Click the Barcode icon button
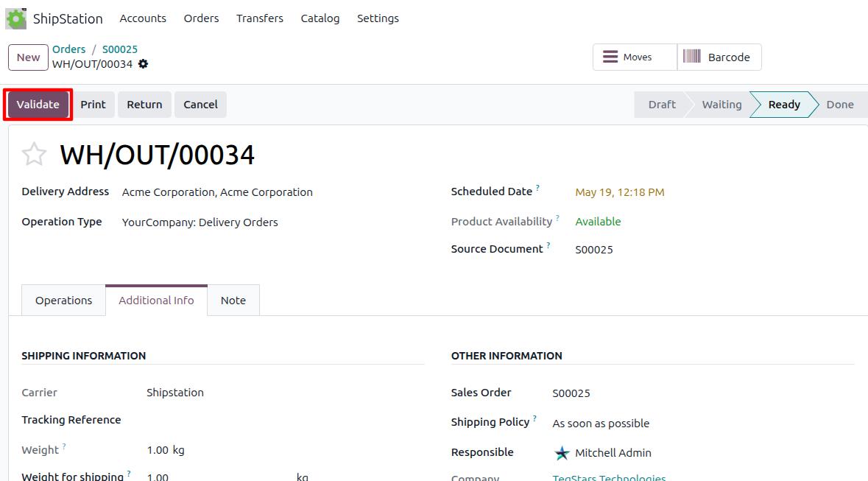This screenshot has width=868, height=481. (719, 57)
